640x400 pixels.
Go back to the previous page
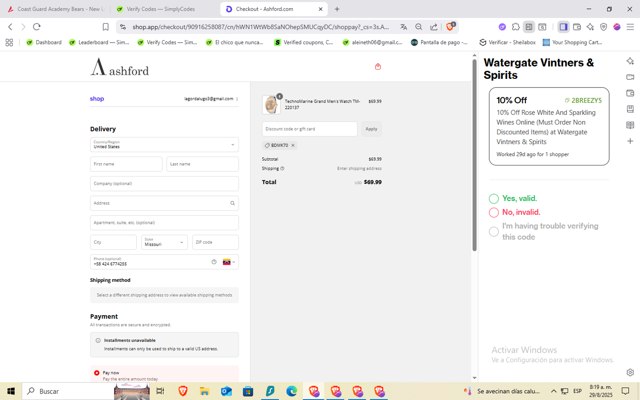tap(10, 27)
